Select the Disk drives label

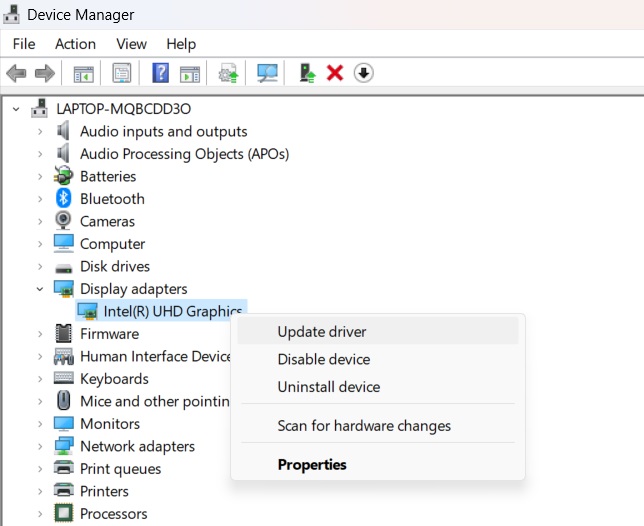[115, 266]
